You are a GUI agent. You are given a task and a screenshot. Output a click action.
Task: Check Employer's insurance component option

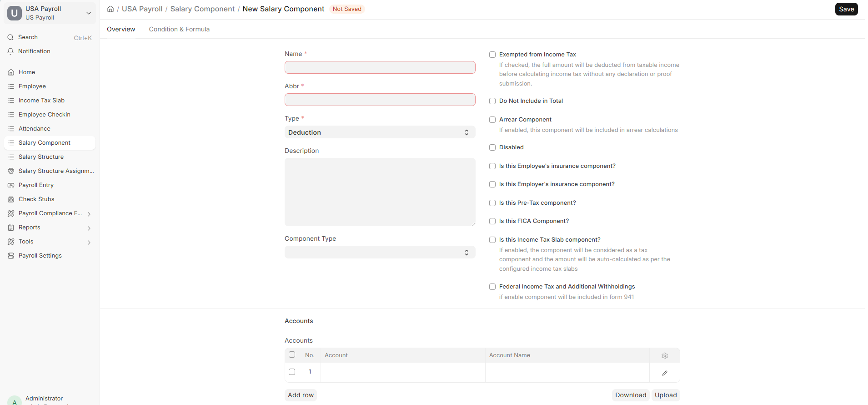[492, 184]
